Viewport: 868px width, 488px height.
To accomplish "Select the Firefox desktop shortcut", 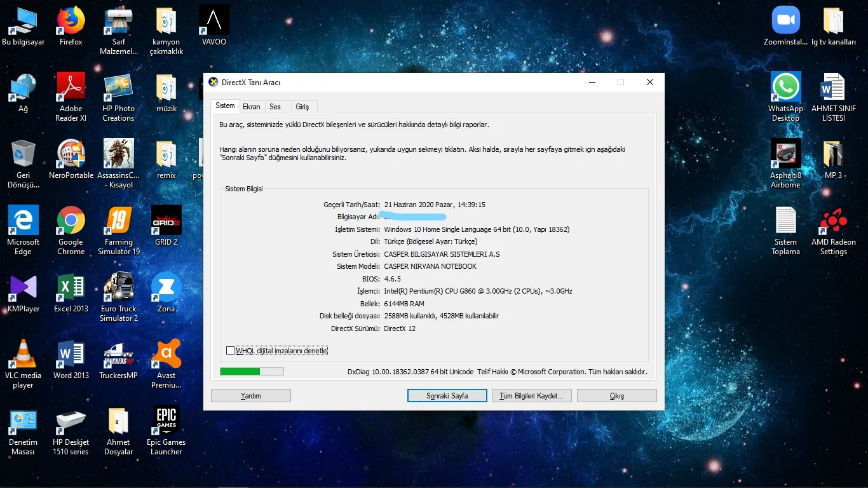I will [x=71, y=27].
